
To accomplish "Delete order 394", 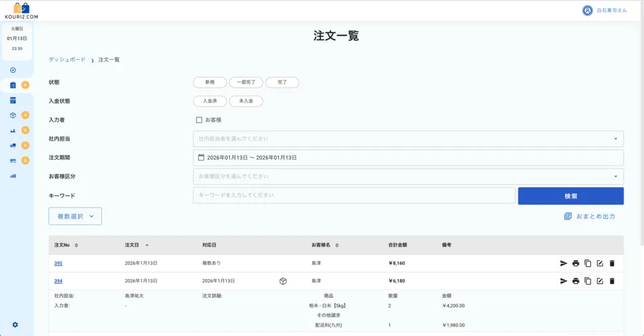I will (x=612, y=281).
